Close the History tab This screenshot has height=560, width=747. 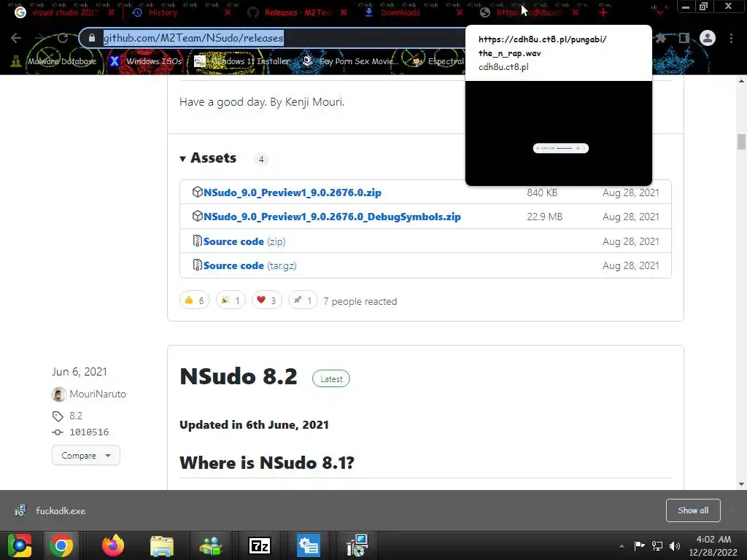[x=228, y=13]
